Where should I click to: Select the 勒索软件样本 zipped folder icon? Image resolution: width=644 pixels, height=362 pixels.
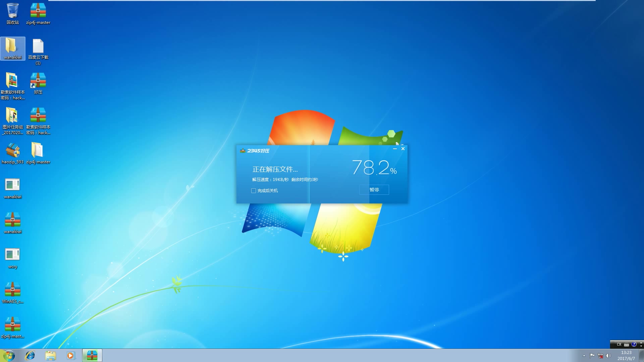point(13,86)
